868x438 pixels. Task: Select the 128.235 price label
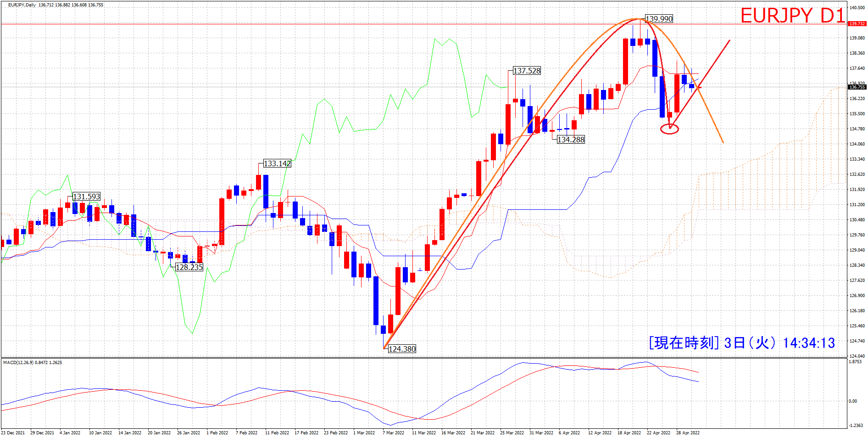[189, 267]
